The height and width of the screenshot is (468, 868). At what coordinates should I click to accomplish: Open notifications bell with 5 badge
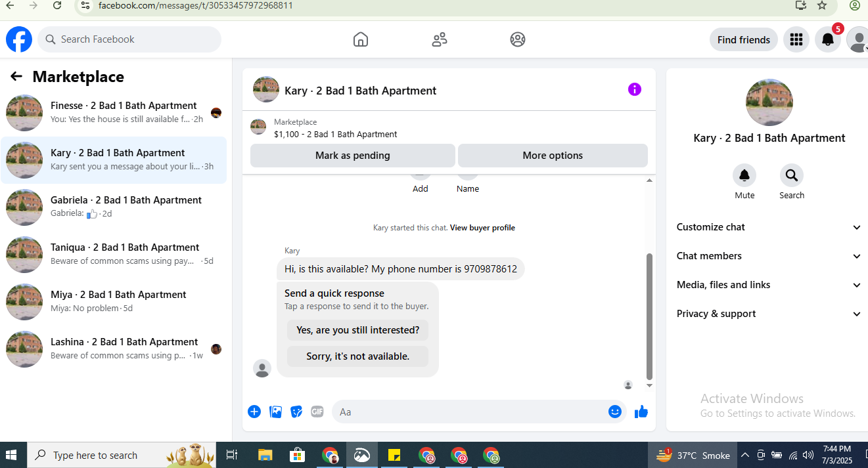828,39
